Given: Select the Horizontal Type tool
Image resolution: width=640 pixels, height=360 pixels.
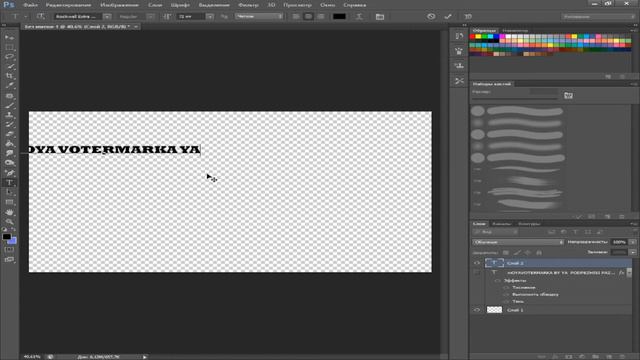Looking at the screenshot, I should click(9, 183).
